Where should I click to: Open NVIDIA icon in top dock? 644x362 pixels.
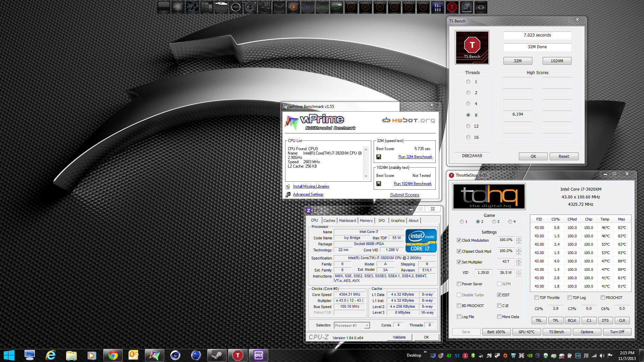(x=336, y=7)
